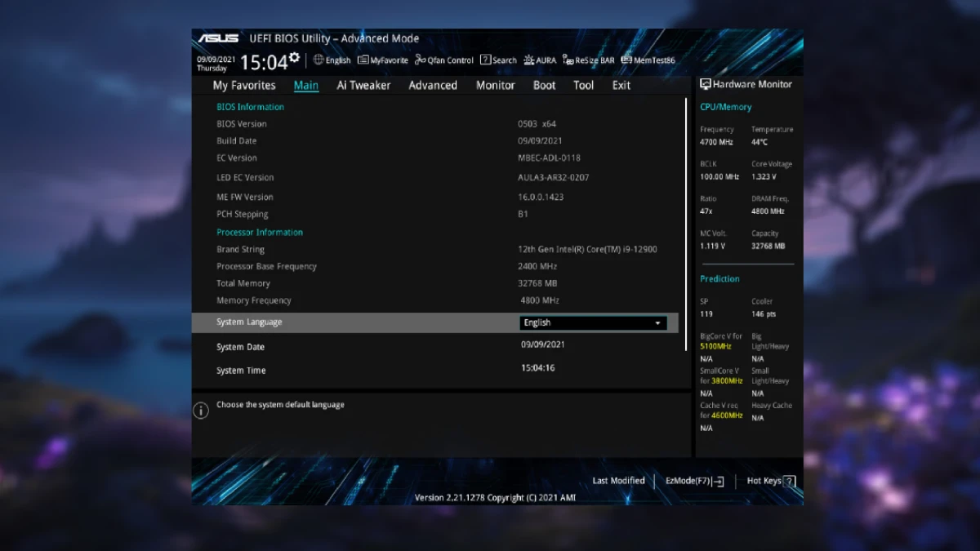Switch to the Boot tab
This screenshot has height=551, width=980.
pos(544,85)
